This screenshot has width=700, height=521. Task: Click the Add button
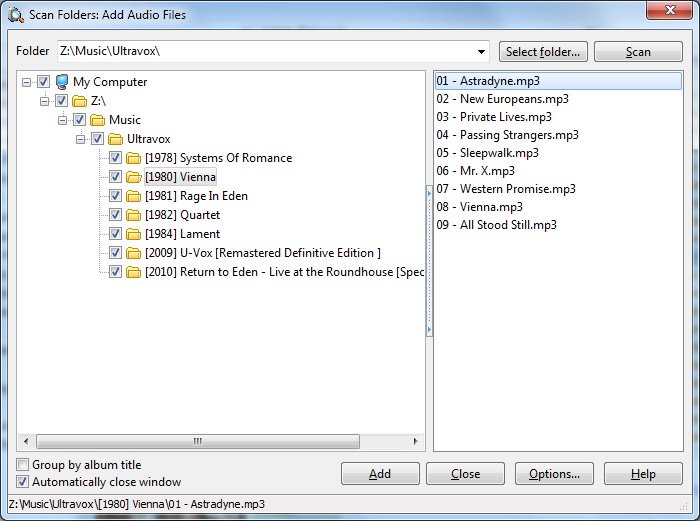[380, 474]
